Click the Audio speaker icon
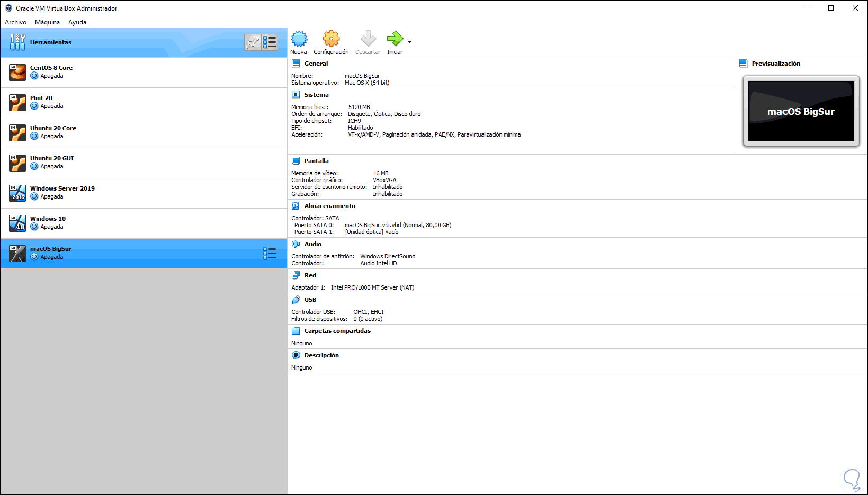 click(x=296, y=244)
